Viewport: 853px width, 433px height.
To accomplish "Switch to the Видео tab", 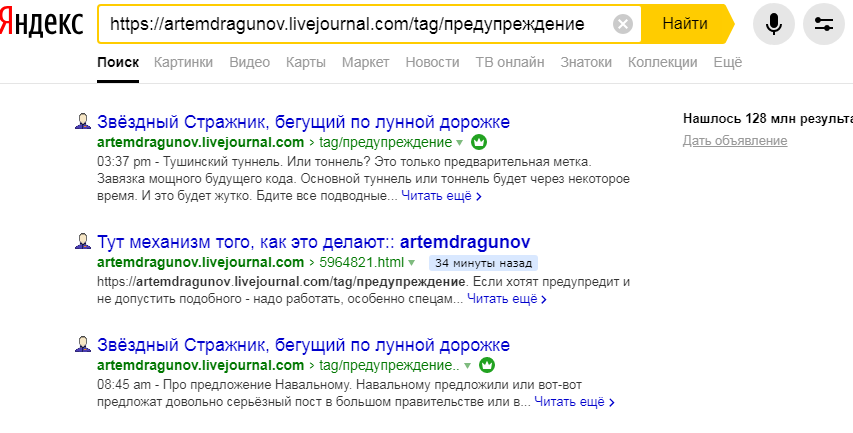I will pyautogui.click(x=250, y=63).
